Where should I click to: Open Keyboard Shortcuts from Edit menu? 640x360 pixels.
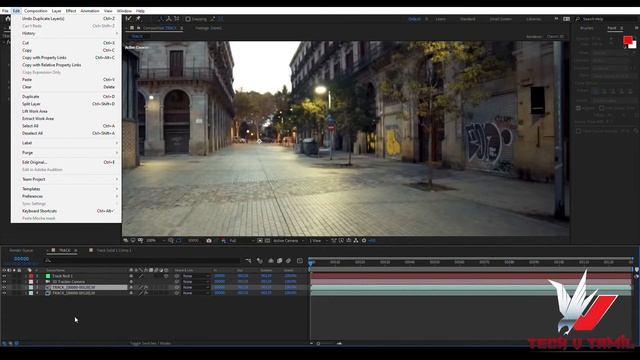click(66, 211)
